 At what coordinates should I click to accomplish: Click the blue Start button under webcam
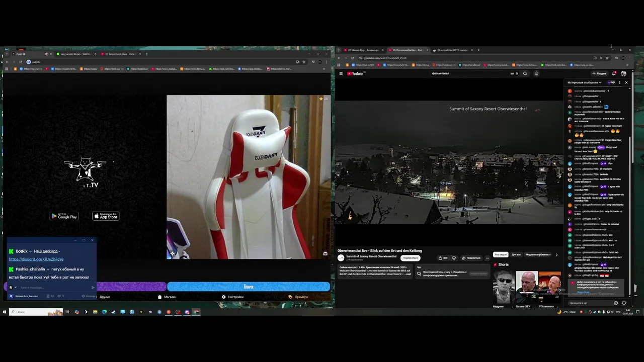coord(249,287)
